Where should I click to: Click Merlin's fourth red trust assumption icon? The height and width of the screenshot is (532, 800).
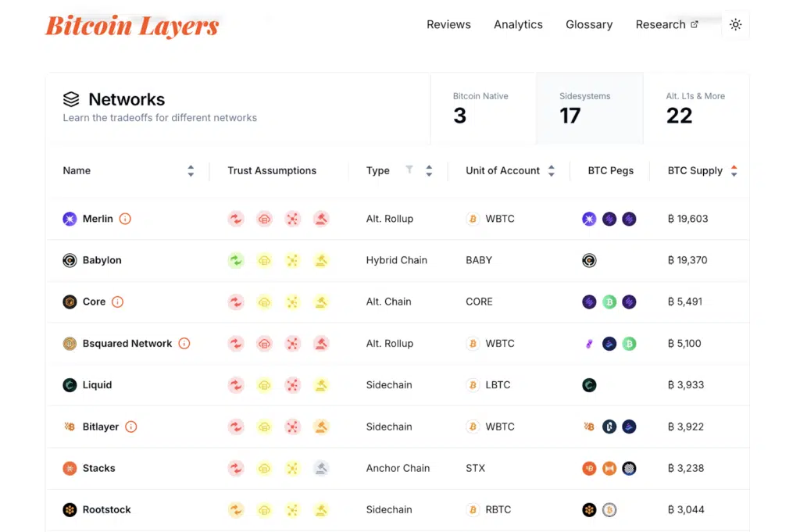point(321,219)
